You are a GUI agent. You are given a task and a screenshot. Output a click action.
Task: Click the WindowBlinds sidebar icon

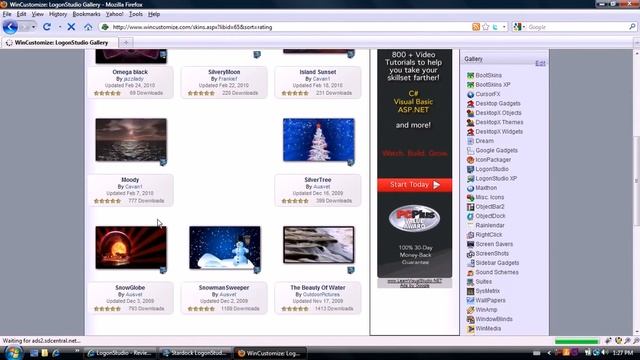[x=470, y=320]
